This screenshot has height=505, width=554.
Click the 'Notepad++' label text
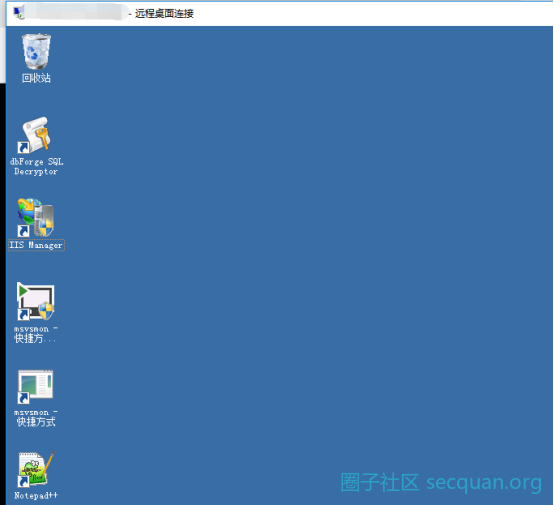pos(36,495)
